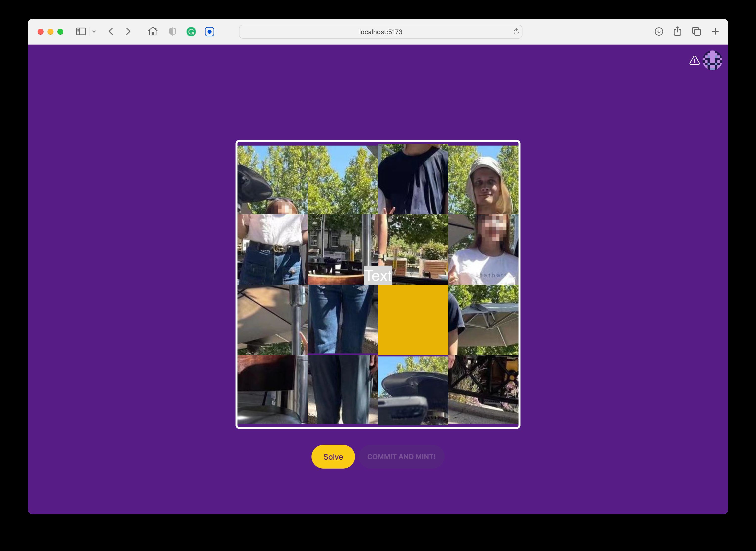The height and width of the screenshot is (551, 756).
Task: Click the browser share icon
Action: click(x=678, y=32)
